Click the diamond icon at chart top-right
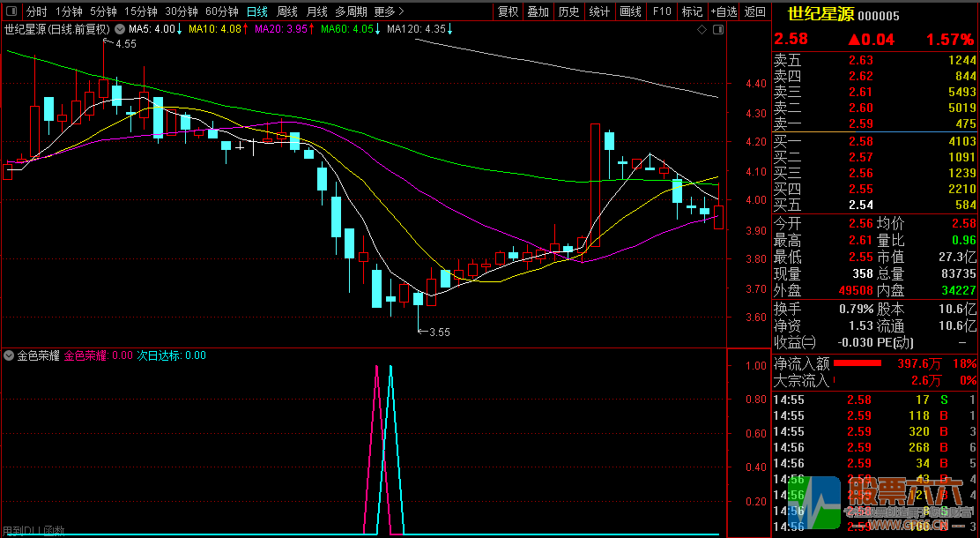Image resolution: width=980 pixels, height=538 pixels. coord(702,30)
